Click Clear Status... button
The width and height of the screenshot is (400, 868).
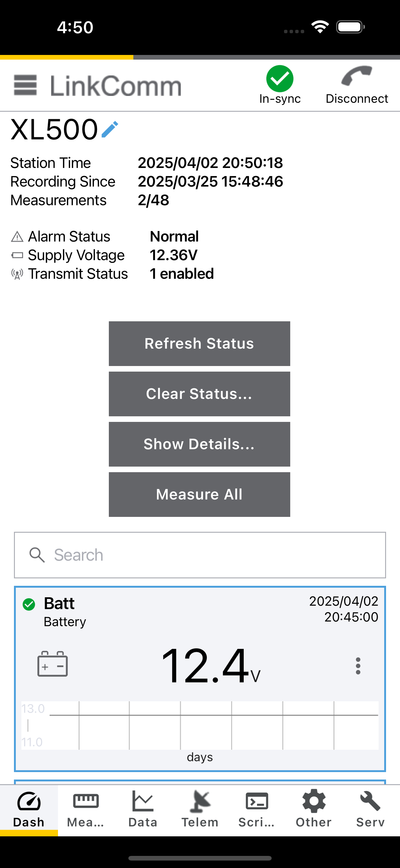pos(199,394)
